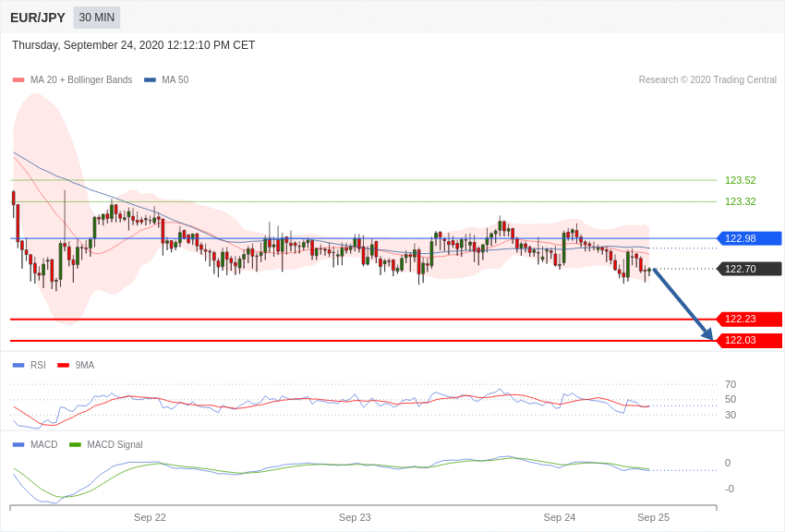Click the Sep 23 date axis label
Screen dimensions: 785x532
click(355, 517)
